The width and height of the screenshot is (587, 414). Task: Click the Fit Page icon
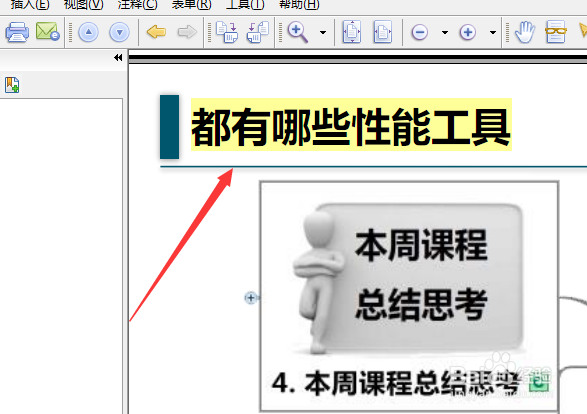click(x=352, y=32)
